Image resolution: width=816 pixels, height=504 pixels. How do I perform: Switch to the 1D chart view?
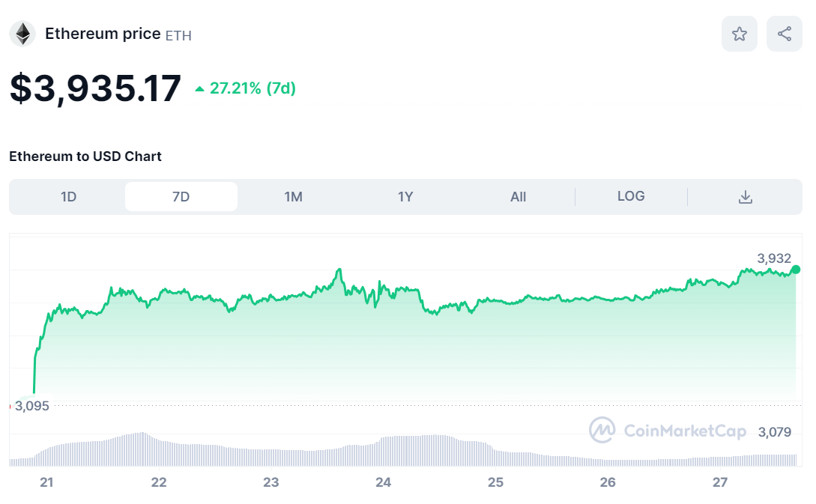[69, 196]
